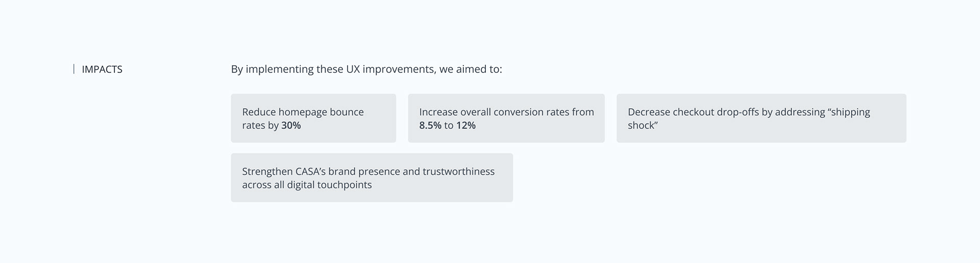980x263 pixels.
Task: Select the "Decrease checkout drop-offs" card
Action: click(761, 118)
